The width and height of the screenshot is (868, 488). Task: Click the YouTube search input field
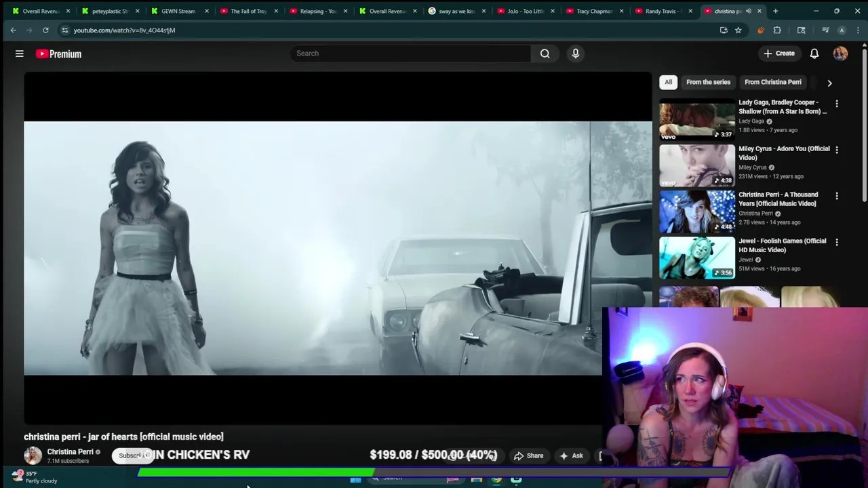(x=411, y=54)
